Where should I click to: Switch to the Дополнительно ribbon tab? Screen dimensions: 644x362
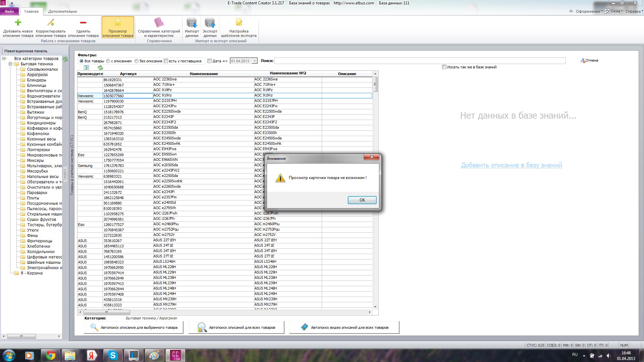coord(62,11)
